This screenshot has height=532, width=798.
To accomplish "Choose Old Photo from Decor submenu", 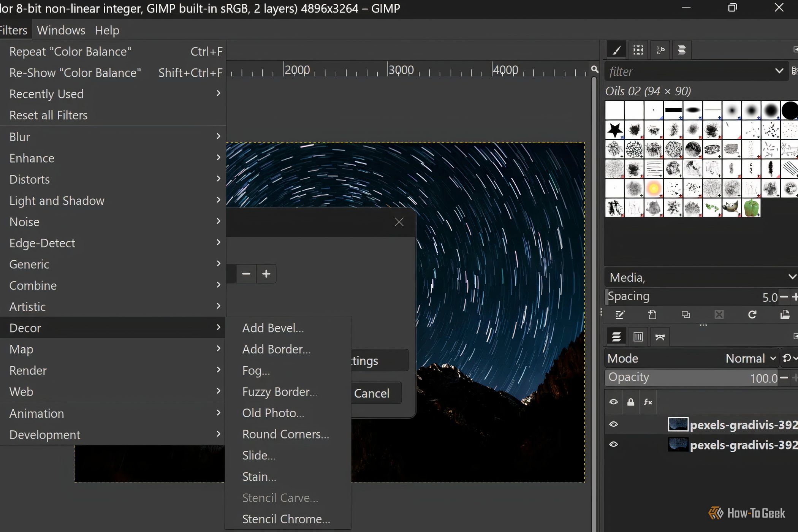I will click(x=288, y=413).
